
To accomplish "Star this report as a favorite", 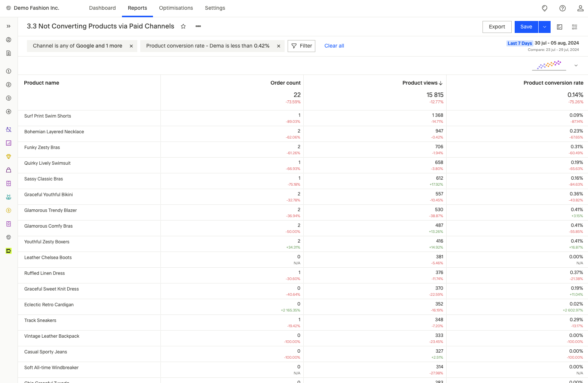I will (183, 26).
